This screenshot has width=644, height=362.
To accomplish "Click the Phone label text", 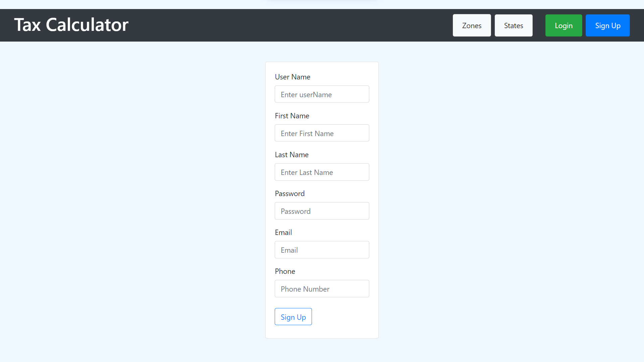I will click(285, 271).
